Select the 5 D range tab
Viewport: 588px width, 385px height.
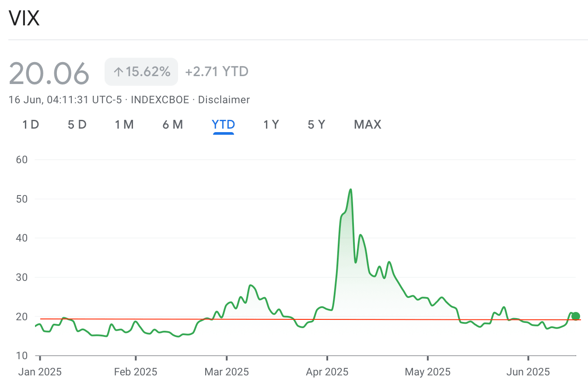[77, 125]
